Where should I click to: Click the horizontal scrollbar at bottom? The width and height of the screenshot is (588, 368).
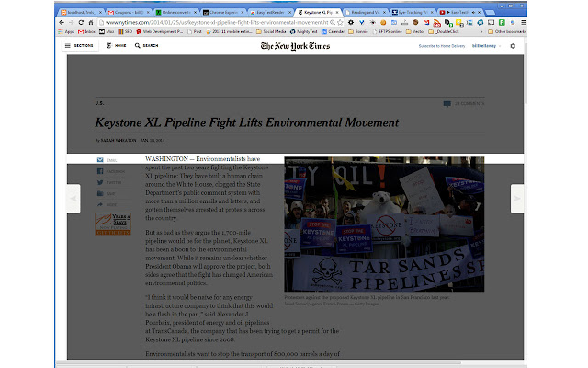tap(258, 362)
